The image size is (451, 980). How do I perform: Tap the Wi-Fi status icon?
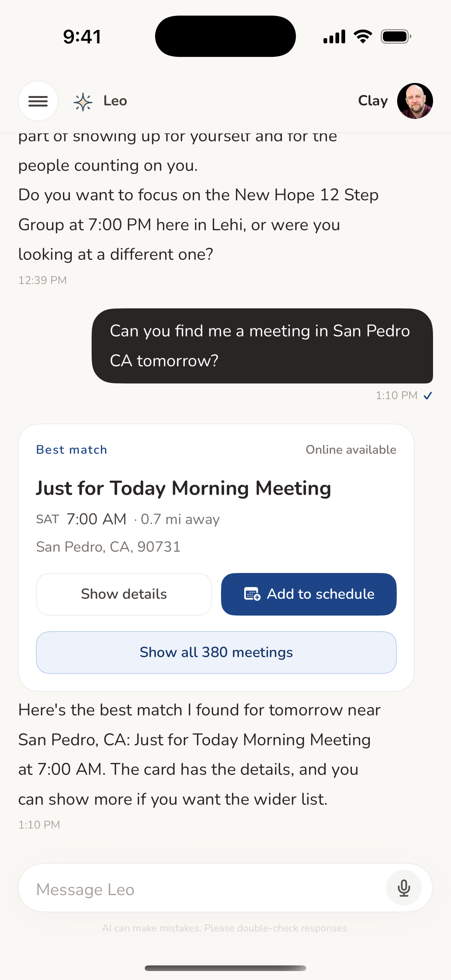(363, 37)
